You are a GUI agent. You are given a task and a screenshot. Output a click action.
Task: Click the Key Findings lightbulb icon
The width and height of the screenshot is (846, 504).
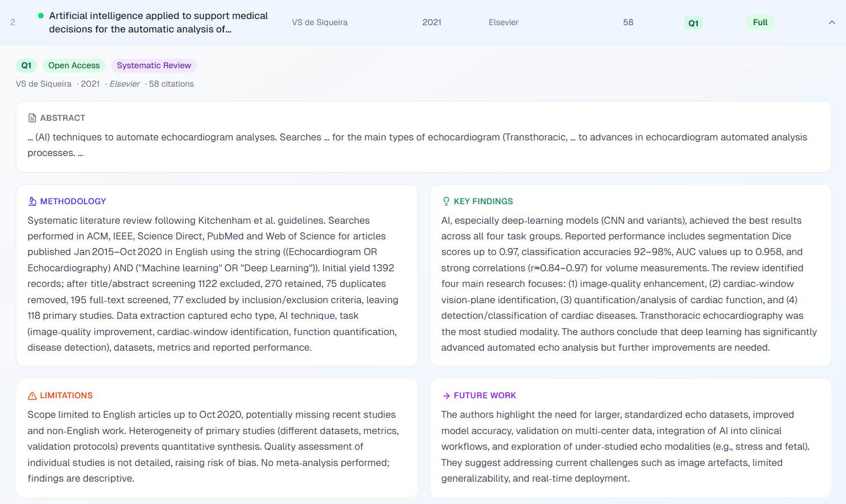coord(446,201)
